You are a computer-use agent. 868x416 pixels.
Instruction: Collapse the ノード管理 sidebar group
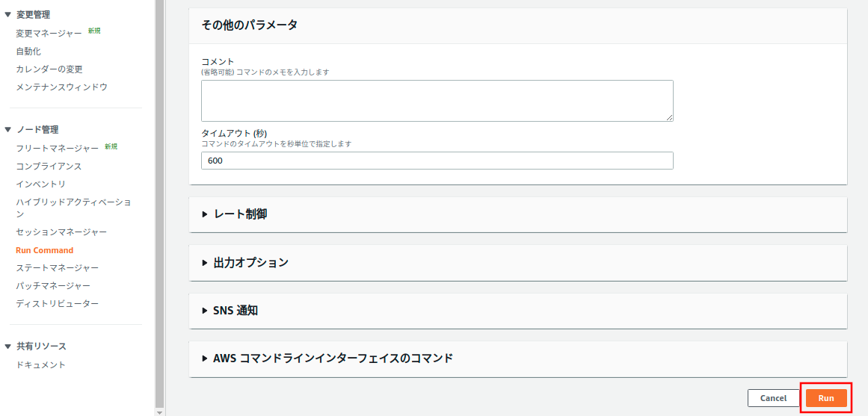click(8, 129)
